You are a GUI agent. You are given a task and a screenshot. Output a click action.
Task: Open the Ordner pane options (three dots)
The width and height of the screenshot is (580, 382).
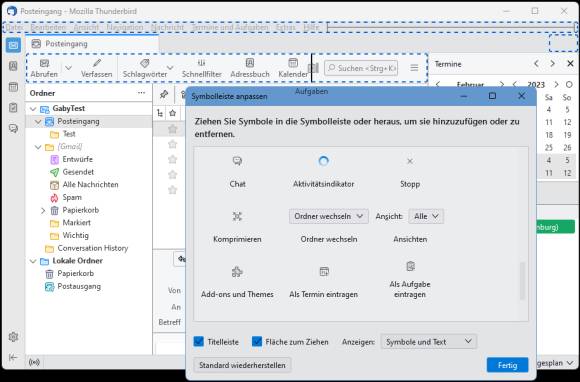[x=142, y=93]
